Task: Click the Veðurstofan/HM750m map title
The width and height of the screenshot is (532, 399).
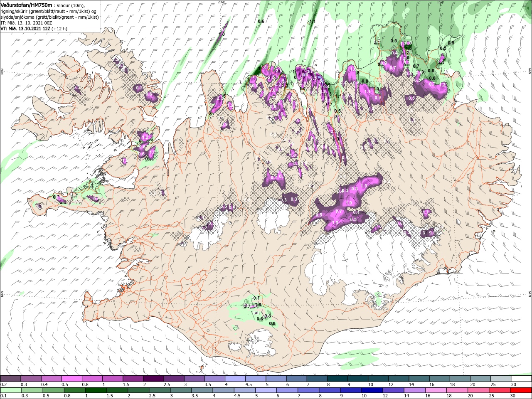Action: [26, 5]
